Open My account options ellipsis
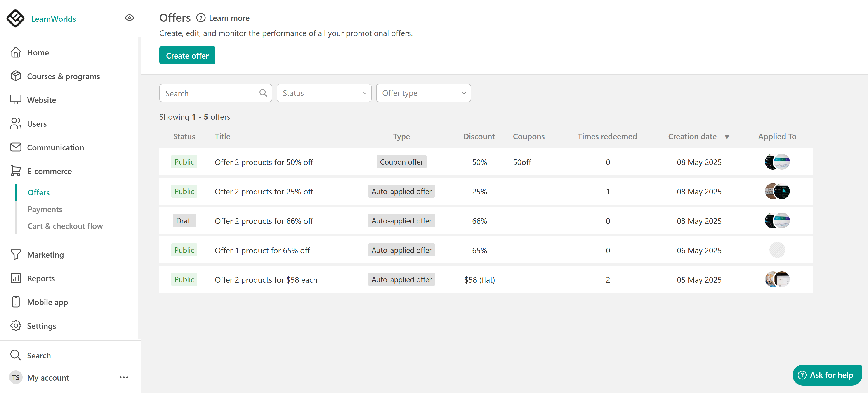Screen dimensions: 868x393 click(124, 377)
